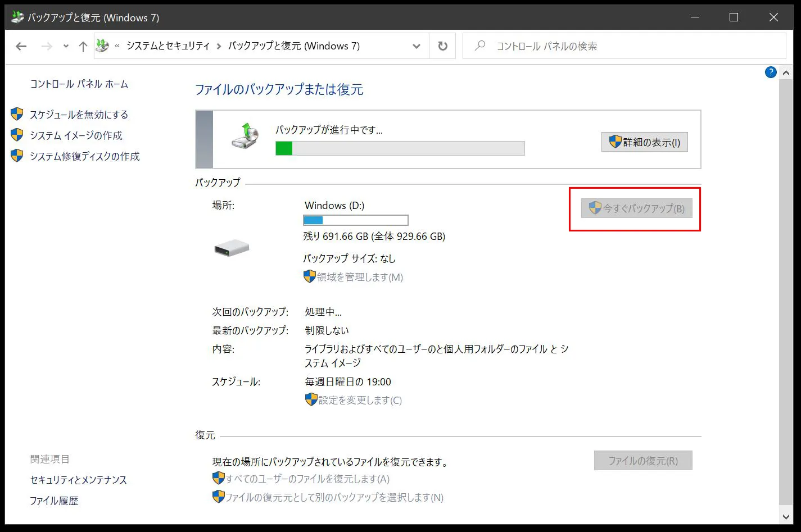
Task: Click the 制限しない latest backup value
Action: point(327,330)
